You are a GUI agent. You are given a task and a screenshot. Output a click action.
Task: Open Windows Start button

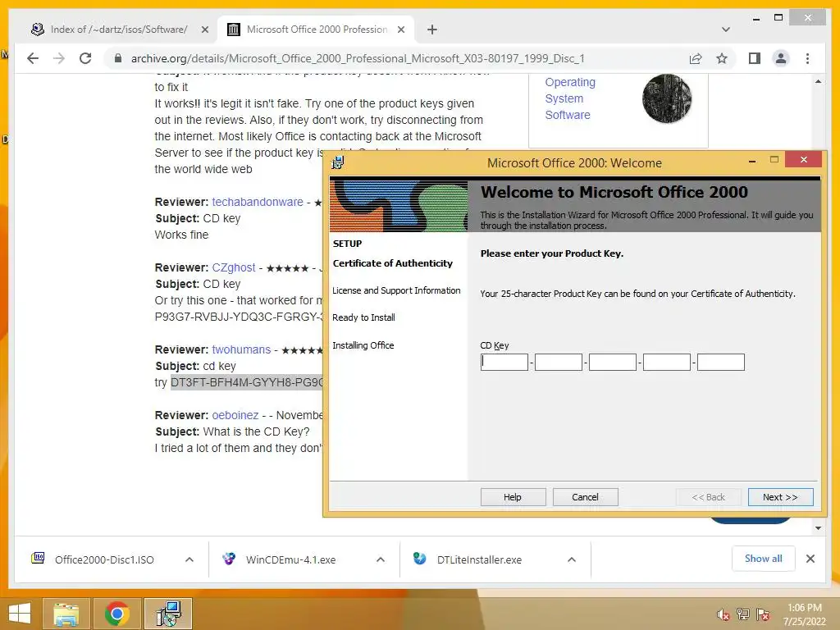tap(20, 614)
